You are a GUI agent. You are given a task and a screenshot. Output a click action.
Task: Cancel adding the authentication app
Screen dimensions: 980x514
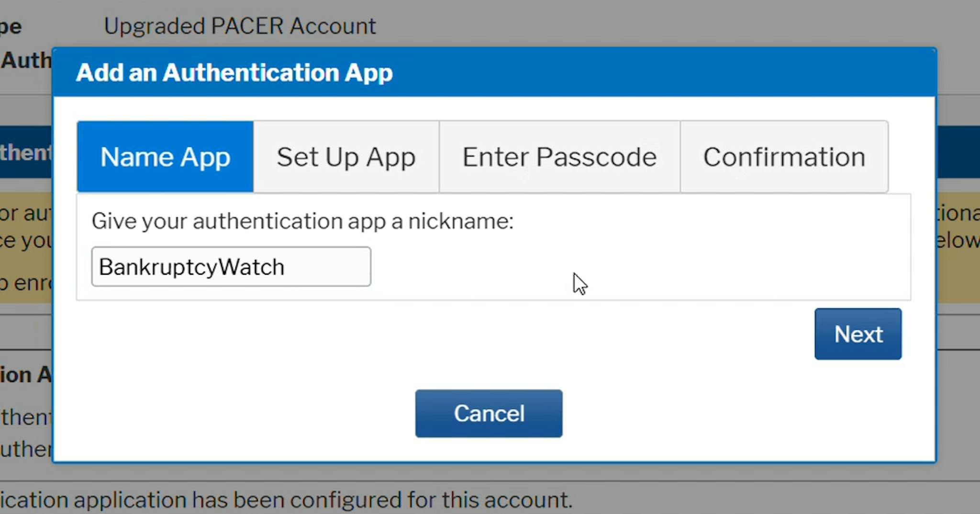(489, 413)
